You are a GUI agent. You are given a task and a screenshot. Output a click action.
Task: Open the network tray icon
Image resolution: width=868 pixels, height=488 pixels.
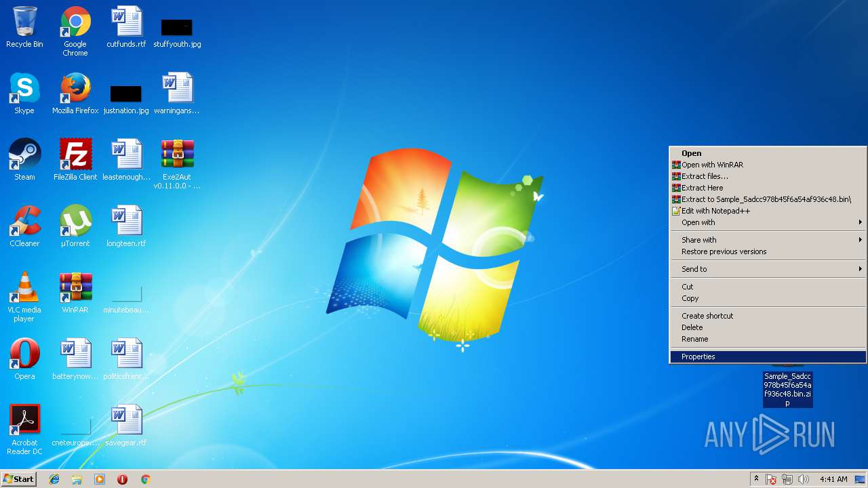click(787, 479)
